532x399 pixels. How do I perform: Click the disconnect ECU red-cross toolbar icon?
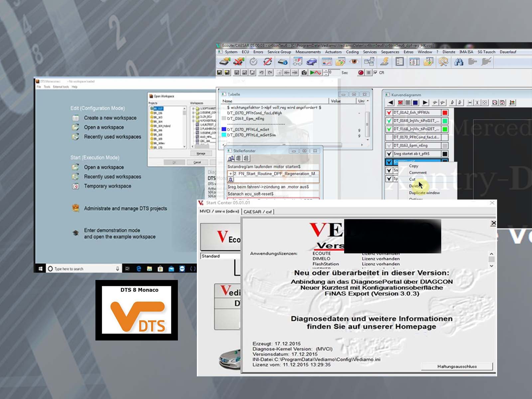(239, 62)
